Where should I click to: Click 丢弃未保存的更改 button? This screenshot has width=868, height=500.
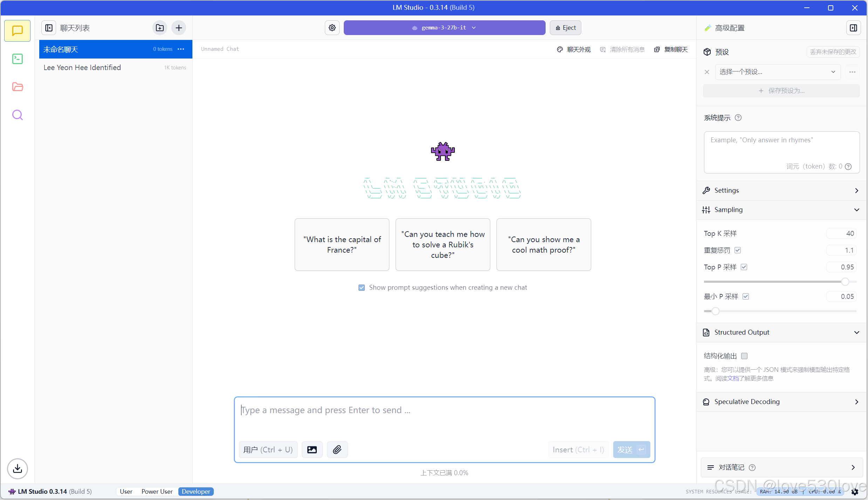(833, 52)
